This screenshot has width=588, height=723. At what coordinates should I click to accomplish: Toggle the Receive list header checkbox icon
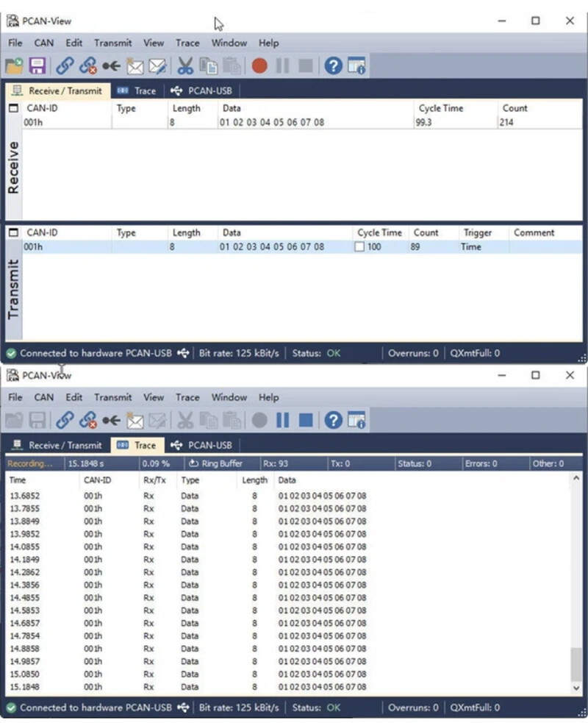[x=14, y=108]
